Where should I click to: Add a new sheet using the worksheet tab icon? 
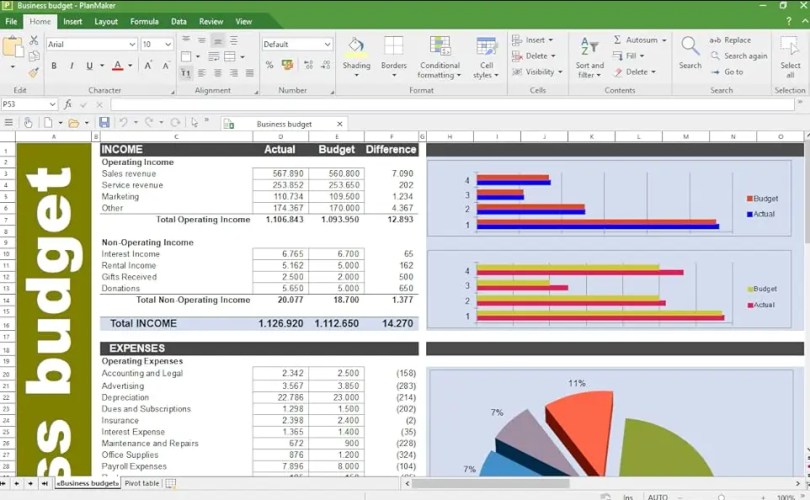(170, 483)
